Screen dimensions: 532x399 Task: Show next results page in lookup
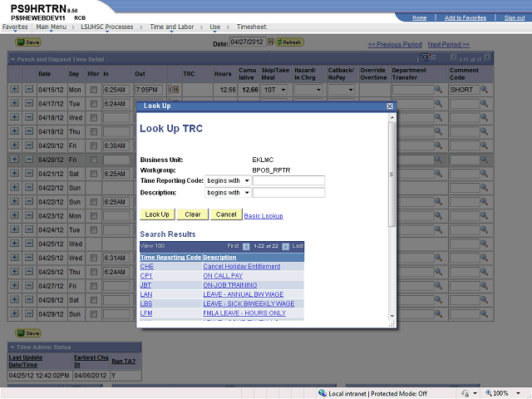coord(286,246)
